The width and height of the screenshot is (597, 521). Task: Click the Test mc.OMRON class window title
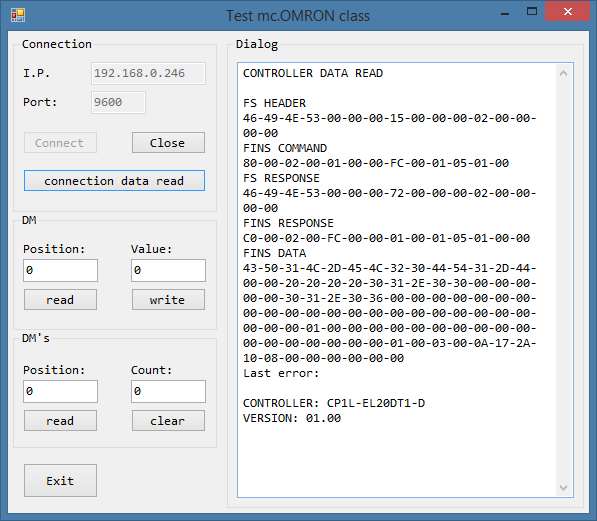[298, 16]
